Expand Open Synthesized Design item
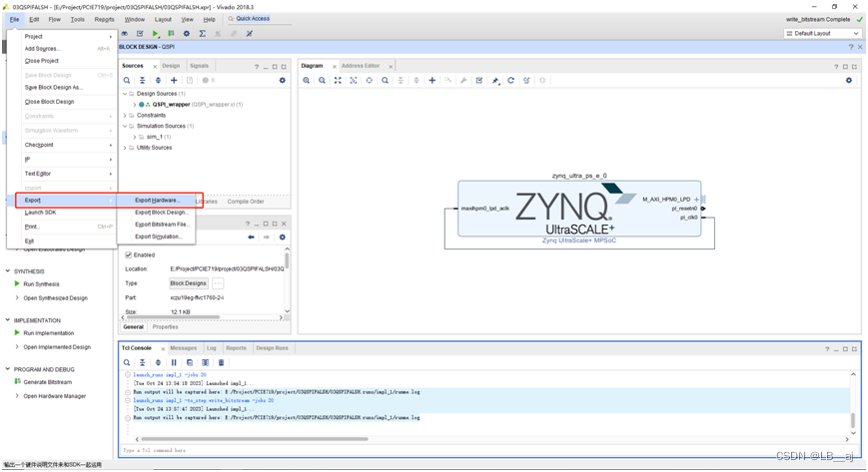Screen dimensions: 868x472 click(x=17, y=297)
